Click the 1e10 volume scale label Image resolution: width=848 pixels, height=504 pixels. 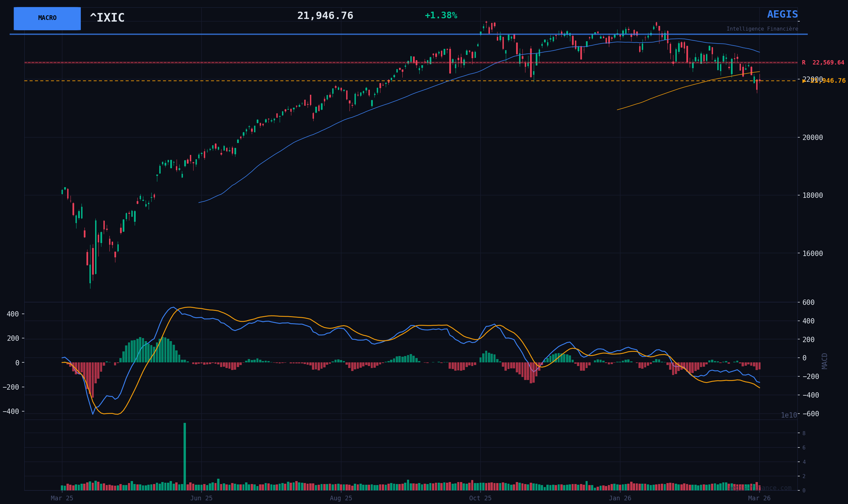pos(788,415)
